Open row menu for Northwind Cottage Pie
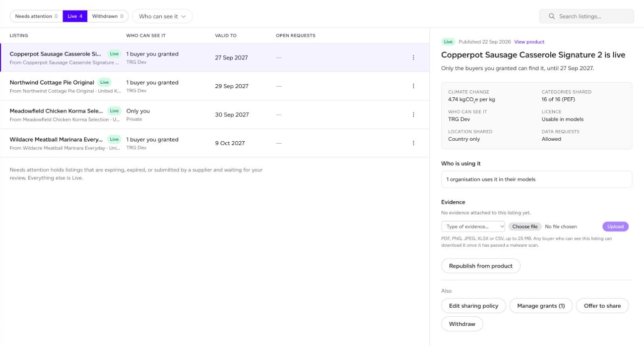This screenshot has width=644, height=346. pos(413,86)
